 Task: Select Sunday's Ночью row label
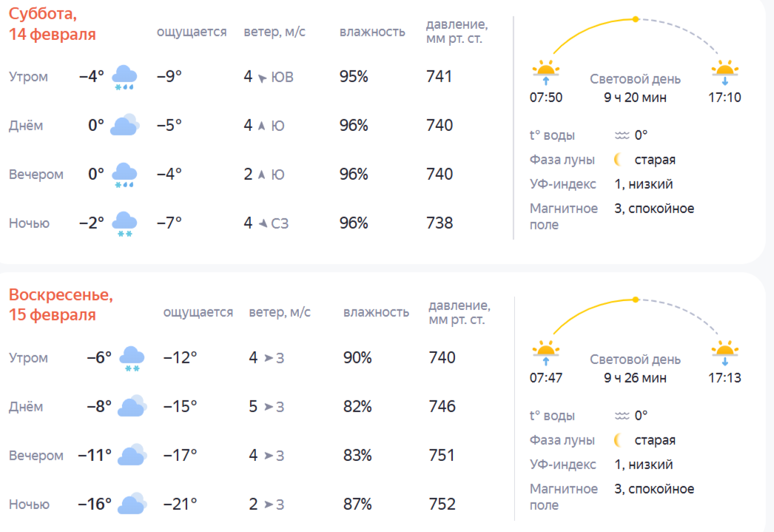[x=29, y=505]
